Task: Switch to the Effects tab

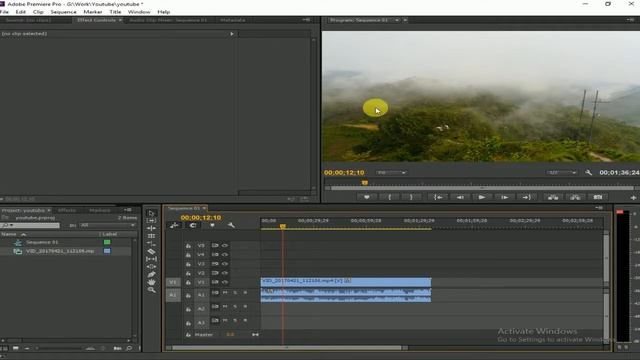Action: coord(67,210)
